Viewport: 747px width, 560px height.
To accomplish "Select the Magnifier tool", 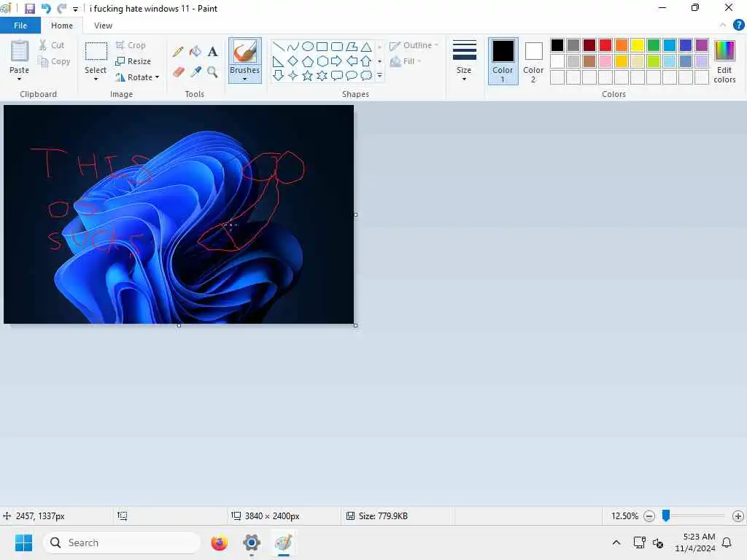I will [212, 72].
